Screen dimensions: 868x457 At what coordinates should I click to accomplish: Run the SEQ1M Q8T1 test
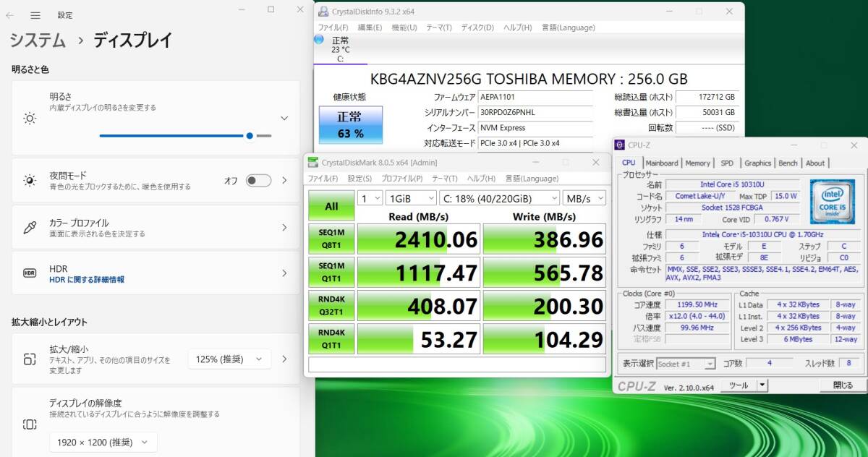point(331,239)
